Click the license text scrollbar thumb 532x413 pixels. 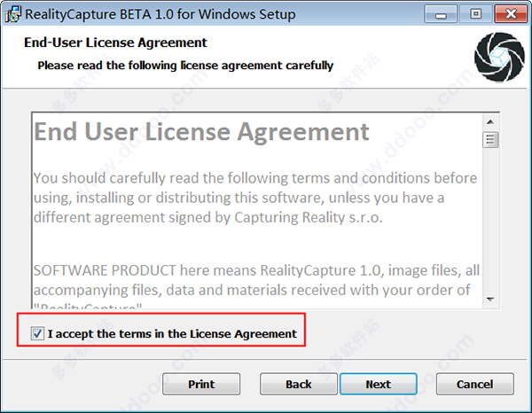point(490,139)
